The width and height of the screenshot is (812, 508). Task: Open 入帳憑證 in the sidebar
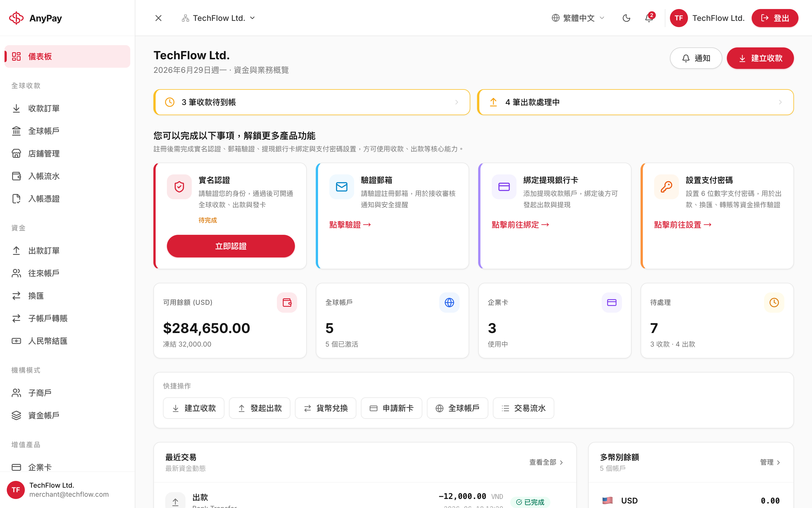67,199
